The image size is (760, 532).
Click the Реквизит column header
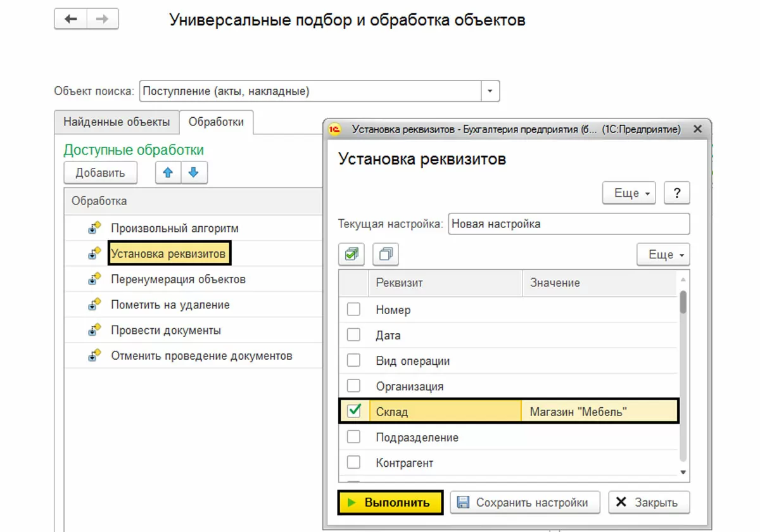[445, 283]
